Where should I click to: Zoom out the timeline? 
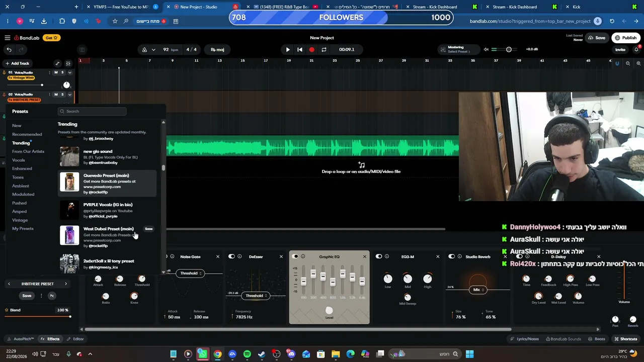628,63
